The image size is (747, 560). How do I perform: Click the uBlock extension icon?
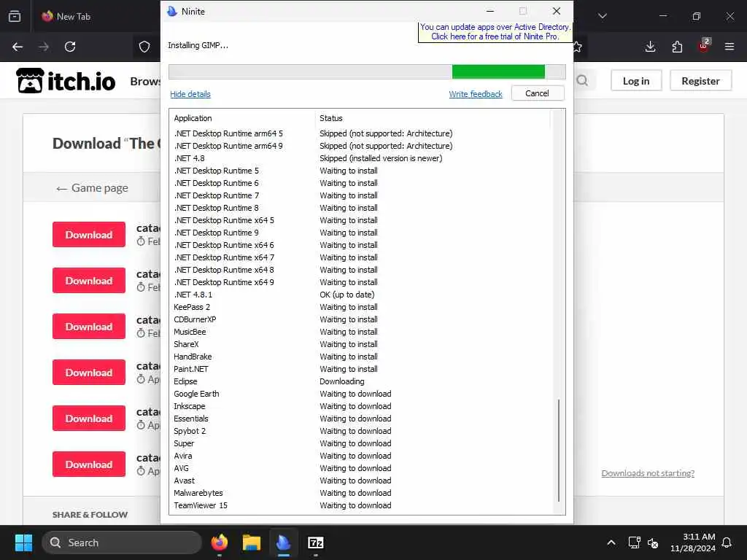704,46
